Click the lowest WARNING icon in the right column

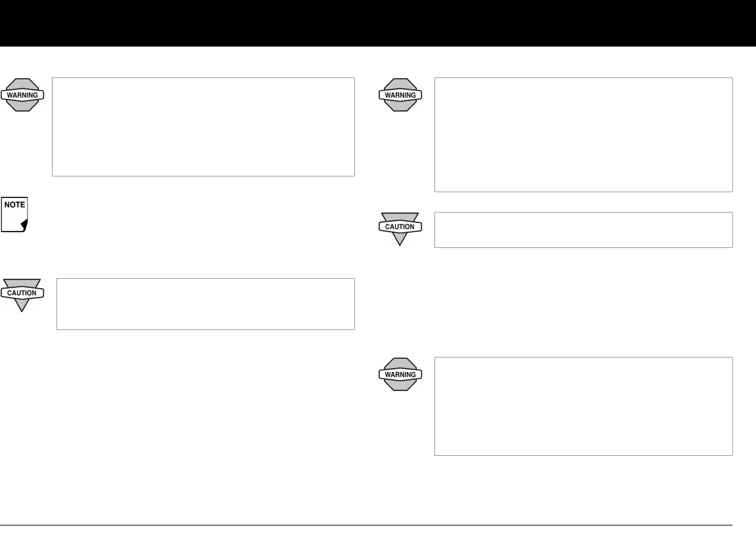coord(400,375)
